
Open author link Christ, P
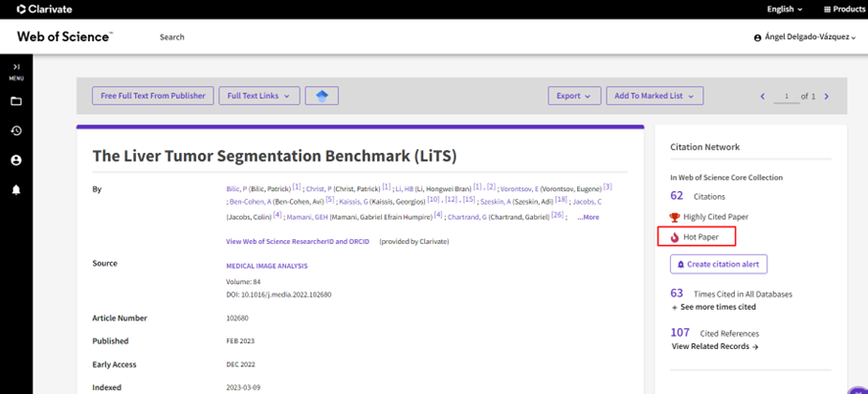tap(318, 189)
